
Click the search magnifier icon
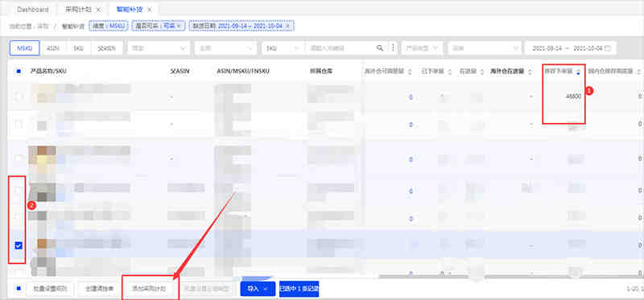pos(379,48)
